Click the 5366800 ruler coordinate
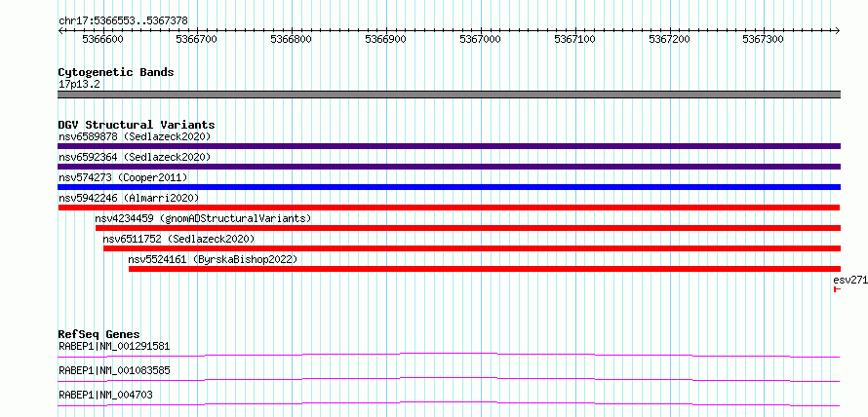This screenshot has width=868, height=417. pyautogui.click(x=292, y=39)
